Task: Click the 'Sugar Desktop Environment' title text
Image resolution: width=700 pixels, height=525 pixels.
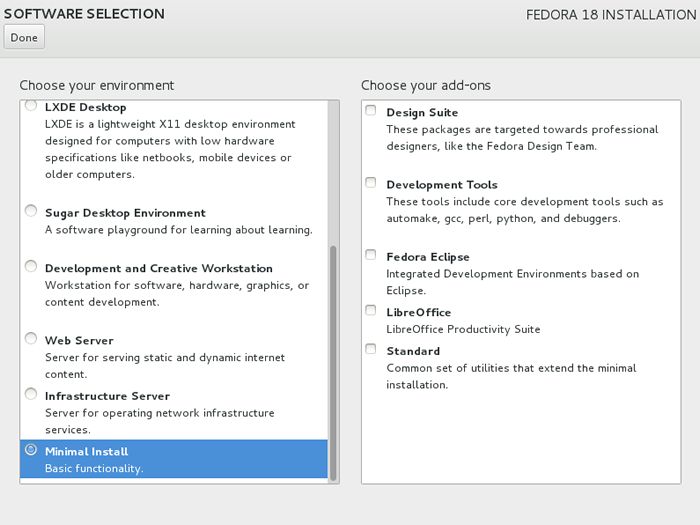Action: click(x=125, y=213)
